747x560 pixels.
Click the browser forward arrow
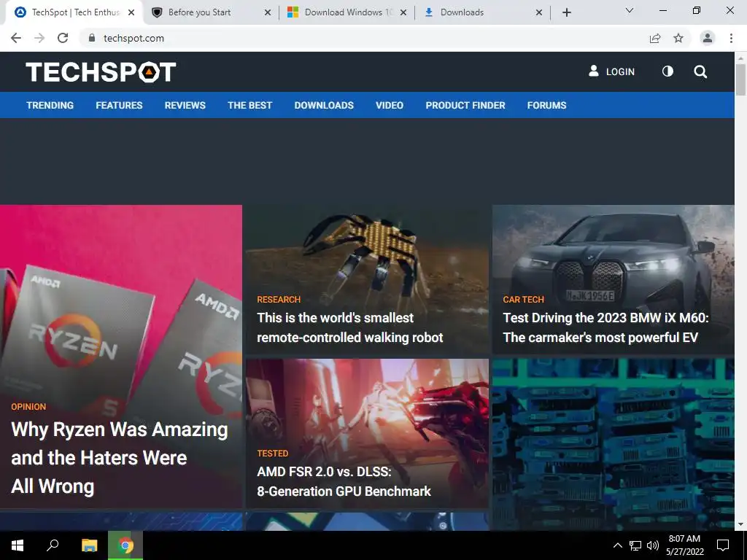[x=39, y=38]
